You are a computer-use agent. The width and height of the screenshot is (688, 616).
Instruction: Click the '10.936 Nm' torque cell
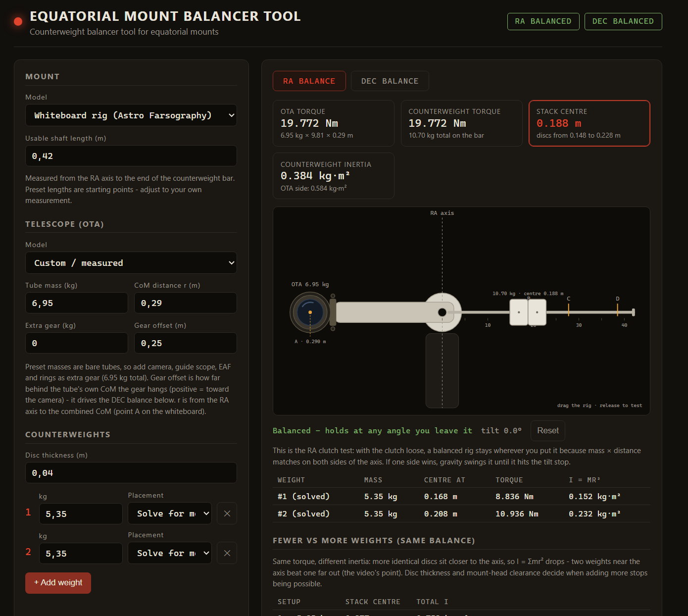click(517, 514)
